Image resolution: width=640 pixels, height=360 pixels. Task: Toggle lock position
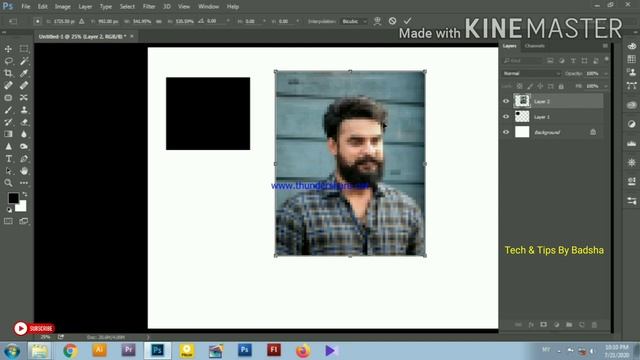540,87
